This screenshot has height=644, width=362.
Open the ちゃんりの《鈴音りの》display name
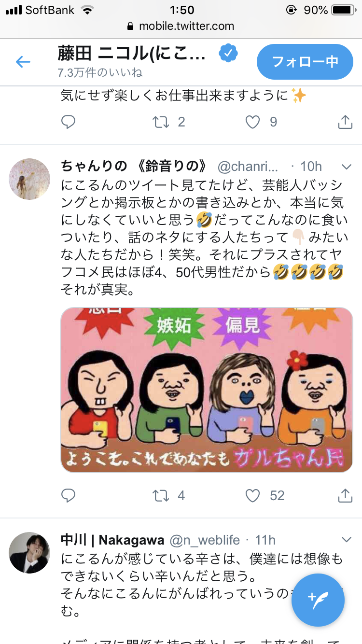[135, 167]
